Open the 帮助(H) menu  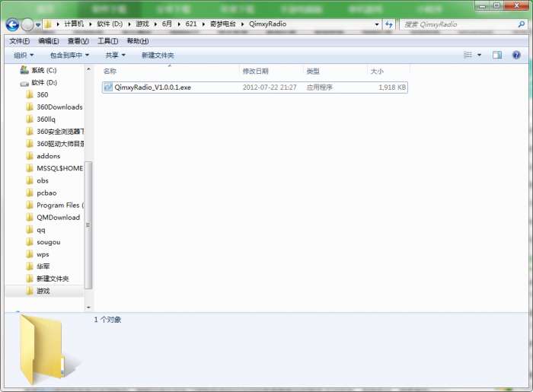pyautogui.click(x=138, y=41)
